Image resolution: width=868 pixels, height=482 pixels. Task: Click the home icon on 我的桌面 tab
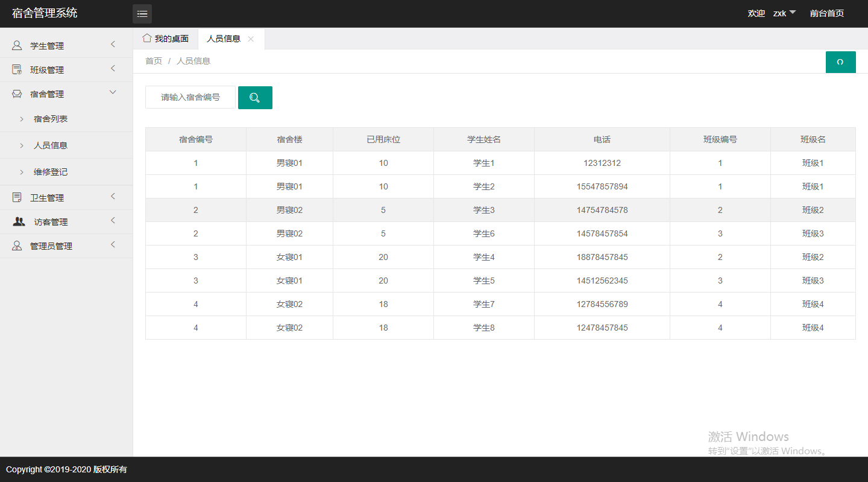[146, 38]
